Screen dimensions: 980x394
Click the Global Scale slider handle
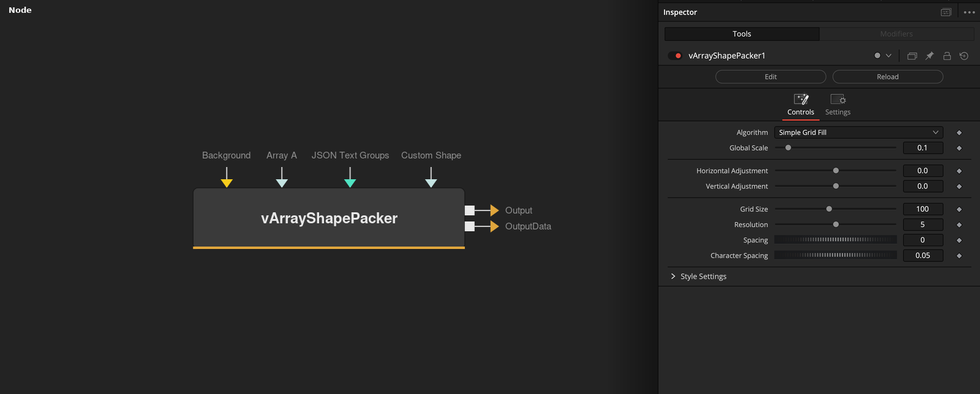[788, 147]
